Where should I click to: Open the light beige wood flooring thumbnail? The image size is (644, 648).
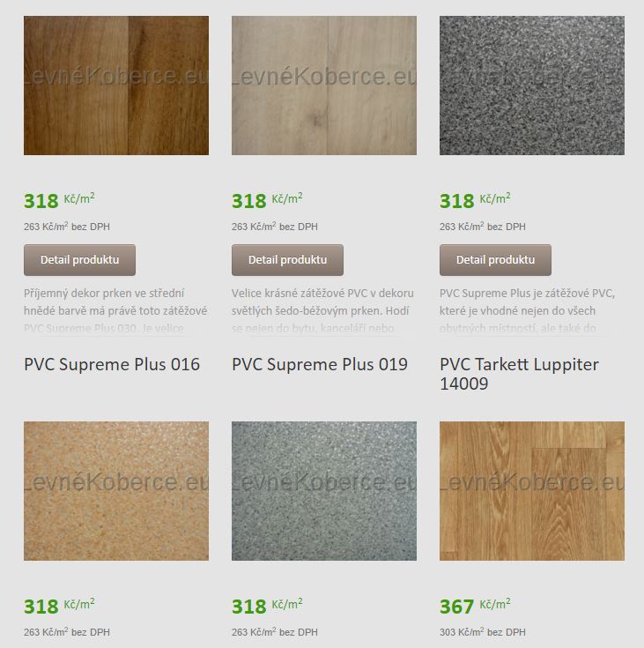324,86
